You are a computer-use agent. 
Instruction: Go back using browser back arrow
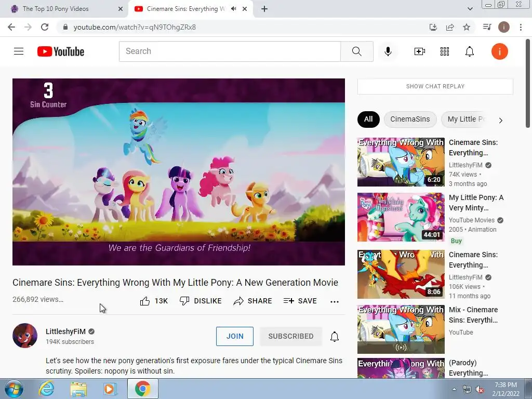[11, 27]
